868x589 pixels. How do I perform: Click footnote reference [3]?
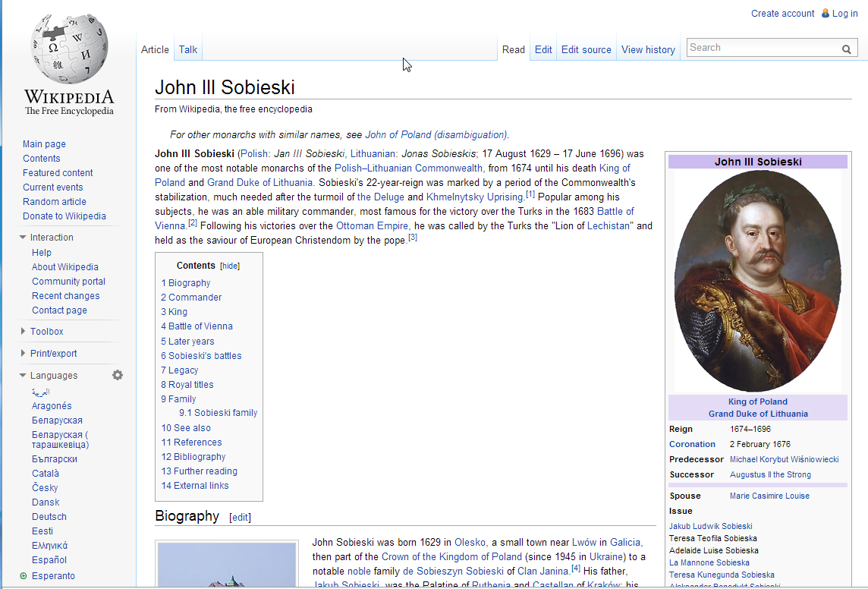tap(413, 238)
